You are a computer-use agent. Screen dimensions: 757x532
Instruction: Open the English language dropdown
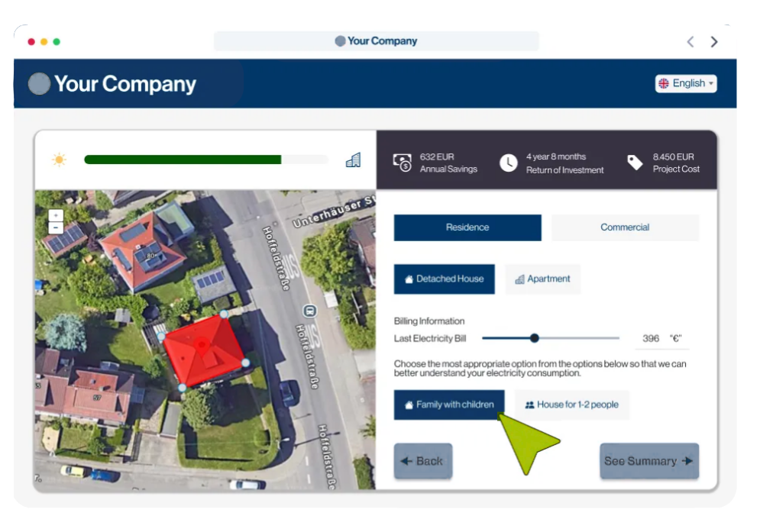(685, 83)
